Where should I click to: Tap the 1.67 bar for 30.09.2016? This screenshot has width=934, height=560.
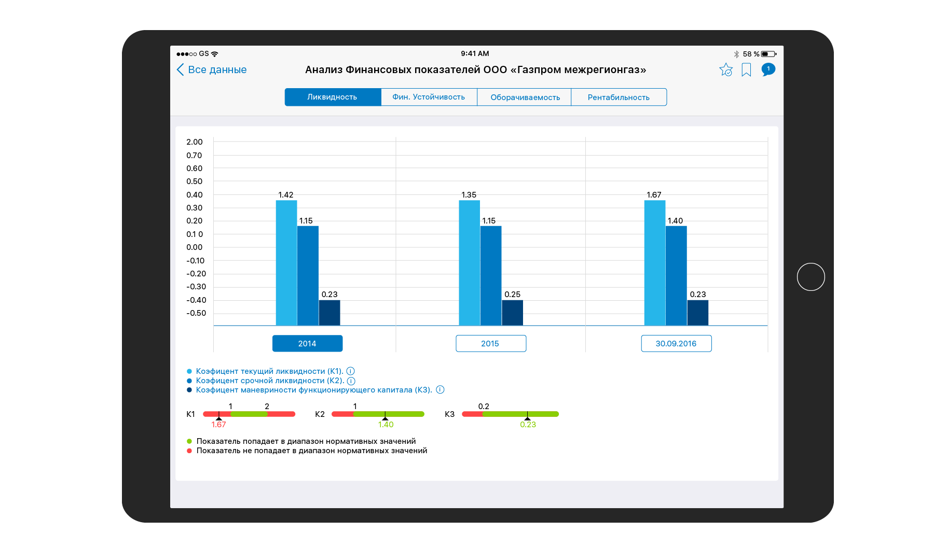tap(654, 262)
